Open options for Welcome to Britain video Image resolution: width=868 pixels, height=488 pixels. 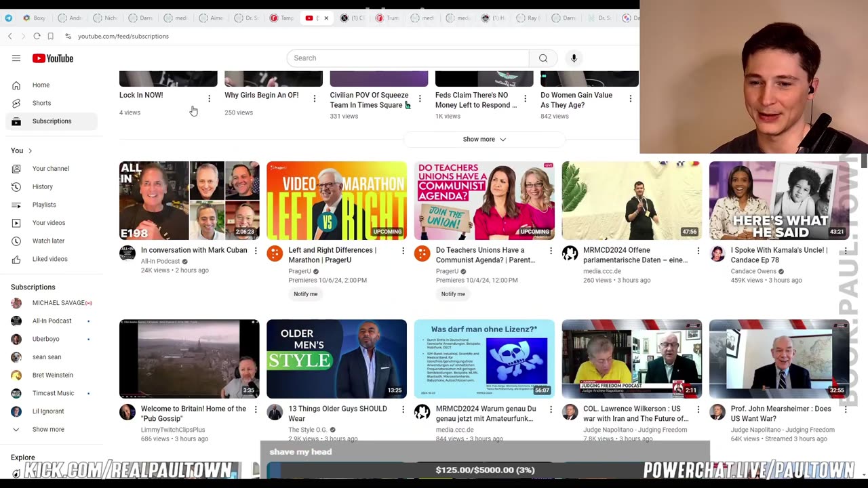click(256, 409)
